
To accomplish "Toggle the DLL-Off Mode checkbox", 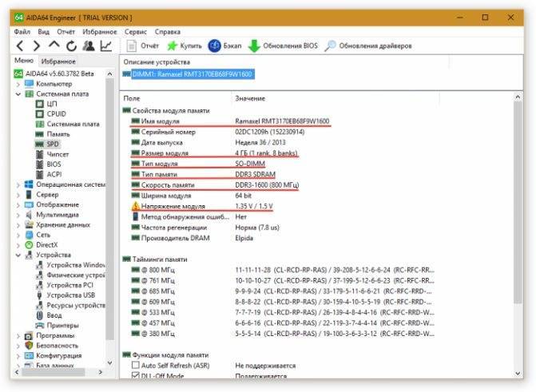I will click(x=135, y=375).
